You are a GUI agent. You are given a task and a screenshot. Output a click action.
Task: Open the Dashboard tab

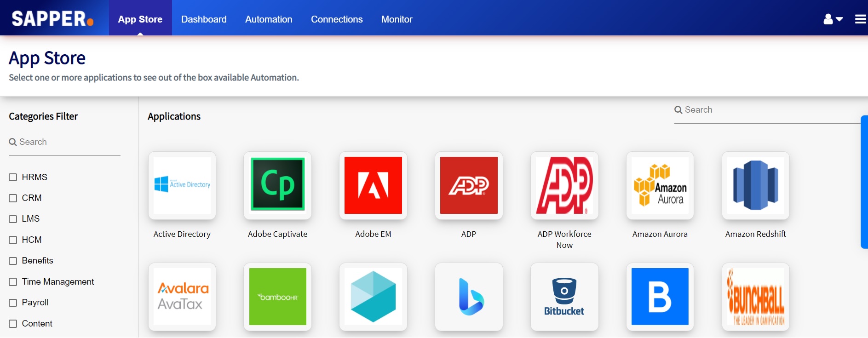coord(204,19)
